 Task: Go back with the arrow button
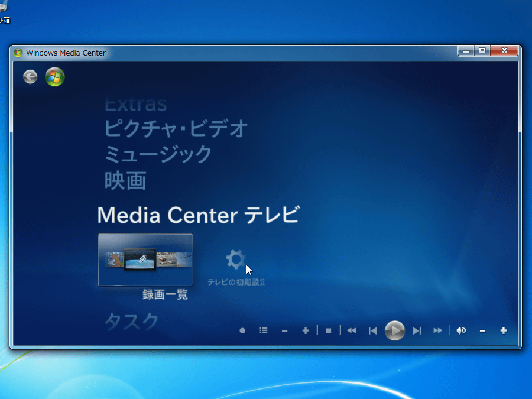coord(30,77)
